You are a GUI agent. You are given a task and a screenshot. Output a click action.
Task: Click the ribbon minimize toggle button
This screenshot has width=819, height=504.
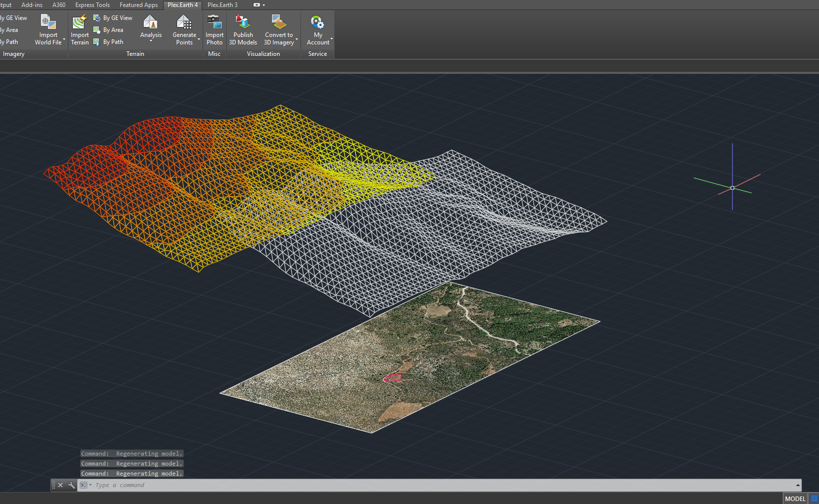[x=257, y=5]
